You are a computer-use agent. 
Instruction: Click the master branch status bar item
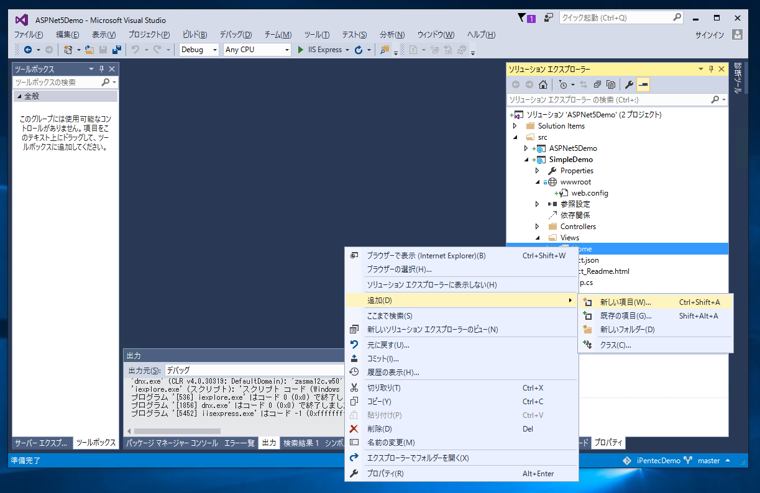707,461
